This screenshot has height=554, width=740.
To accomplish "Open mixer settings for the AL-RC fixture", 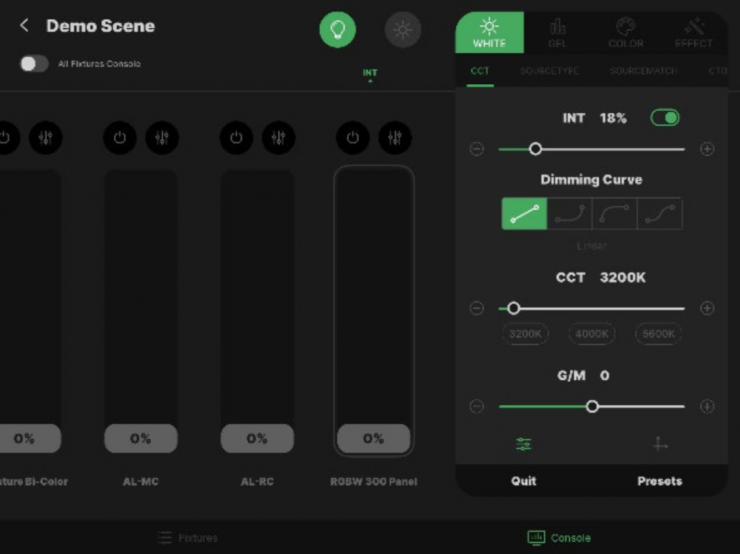I will pyautogui.click(x=279, y=138).
